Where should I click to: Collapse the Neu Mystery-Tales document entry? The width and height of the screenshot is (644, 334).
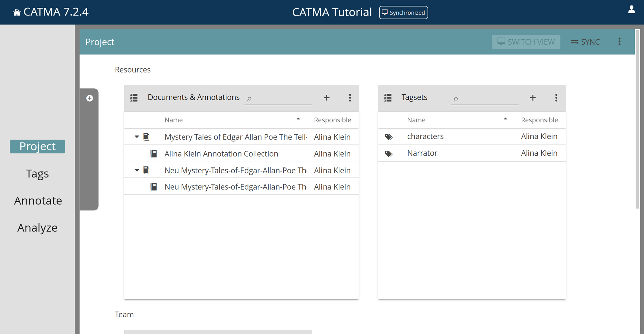click(x=137, y=170)
